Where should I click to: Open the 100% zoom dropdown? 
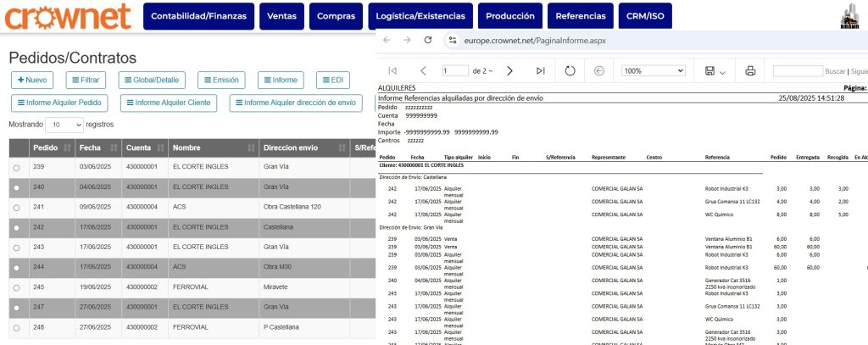pyautogui.click(x=654, y=71)
